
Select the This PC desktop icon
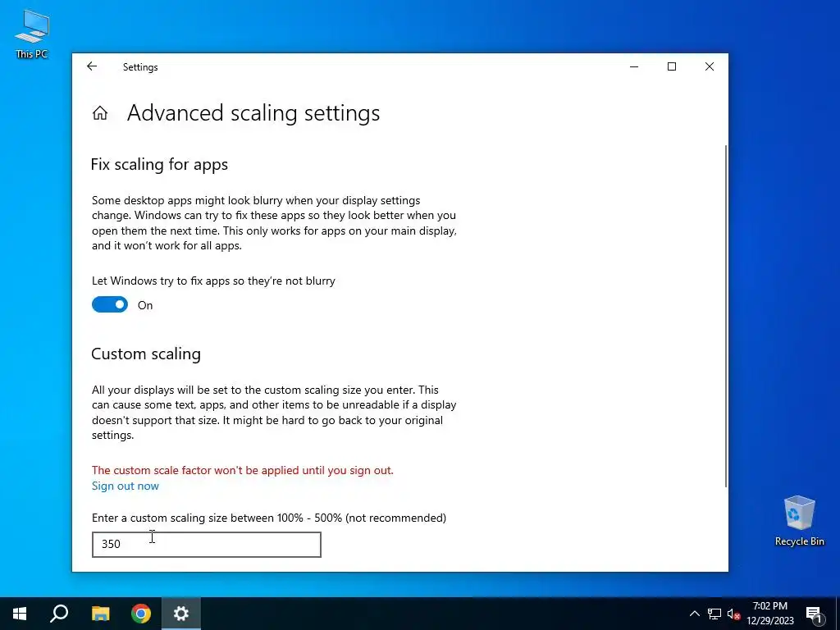coord(32,34)
